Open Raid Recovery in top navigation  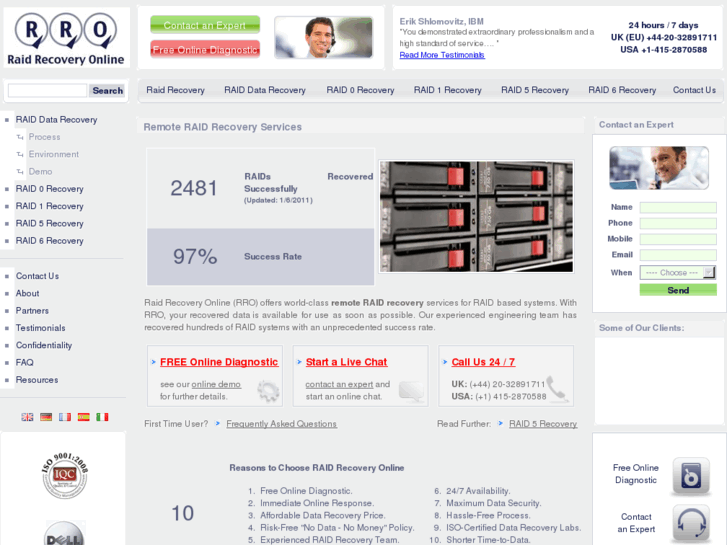[x=175, y=90]
